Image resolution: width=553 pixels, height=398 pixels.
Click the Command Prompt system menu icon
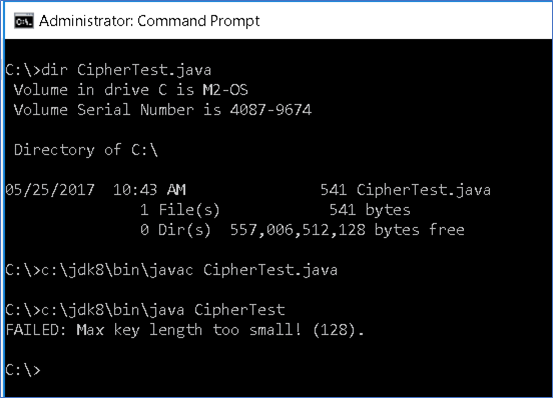[x=24, y=21]
